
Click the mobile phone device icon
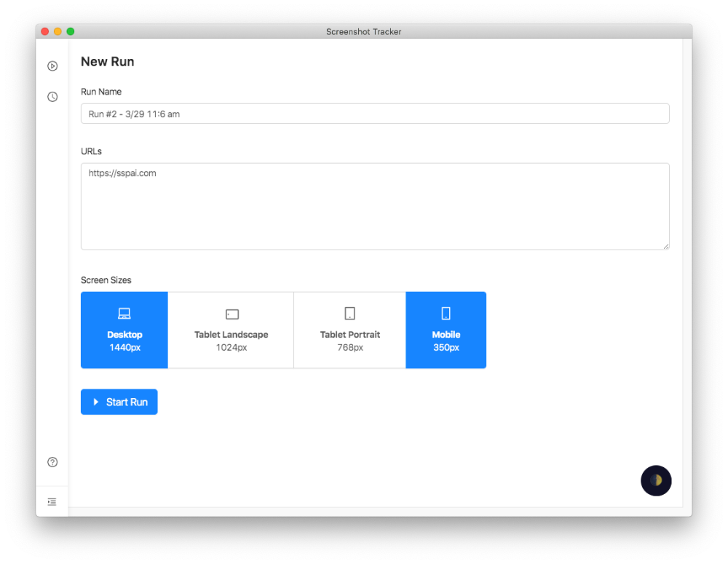[x=446, y=314]
